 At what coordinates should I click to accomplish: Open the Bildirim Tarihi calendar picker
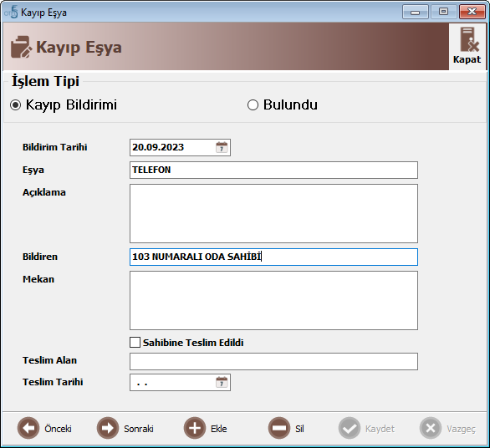(222, 147)
